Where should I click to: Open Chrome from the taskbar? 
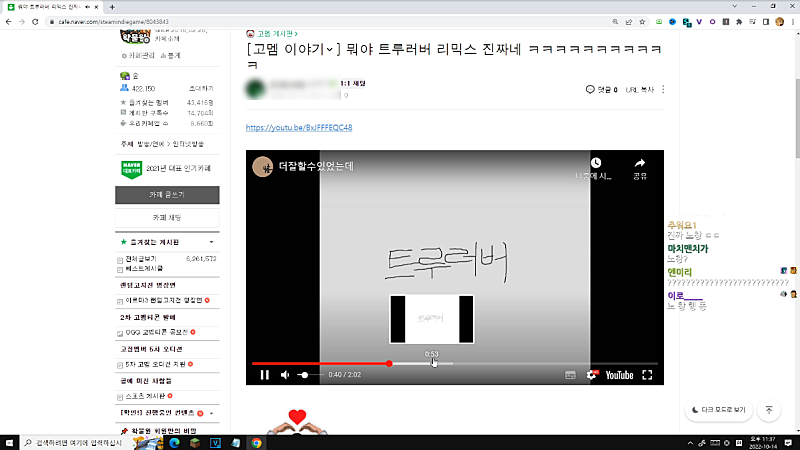click(256, 443)
